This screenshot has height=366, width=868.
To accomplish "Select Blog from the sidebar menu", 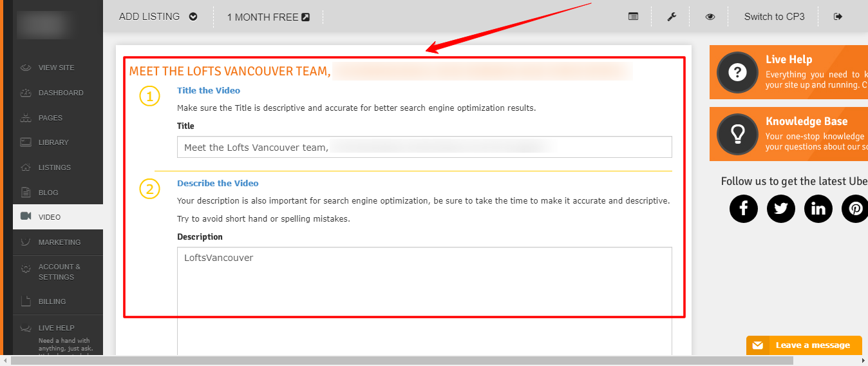I will (x=48, y=193).
